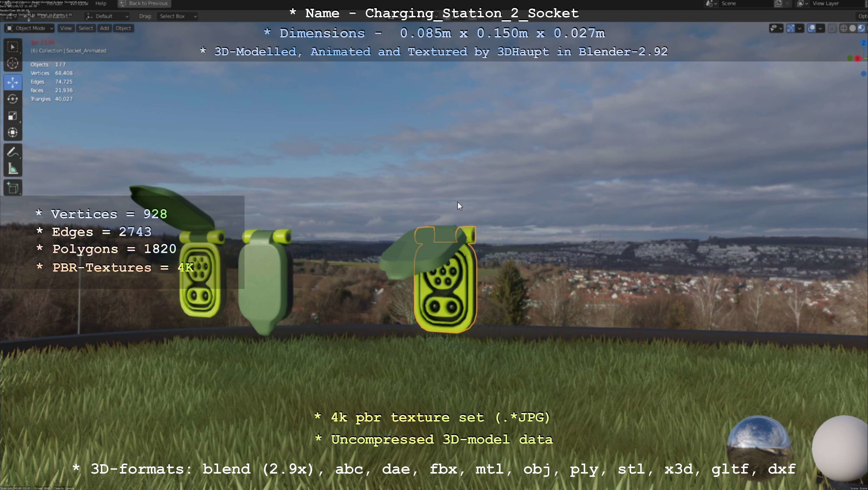
Task: Click the left open-lid socket object
Action: 201,279
